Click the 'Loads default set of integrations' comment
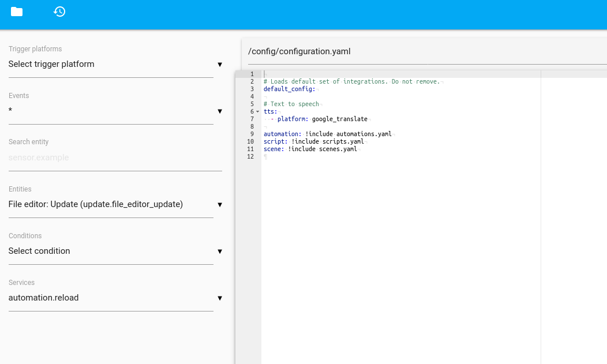The height and width of the screenshot is (364, 607). [x=351, y=82]
